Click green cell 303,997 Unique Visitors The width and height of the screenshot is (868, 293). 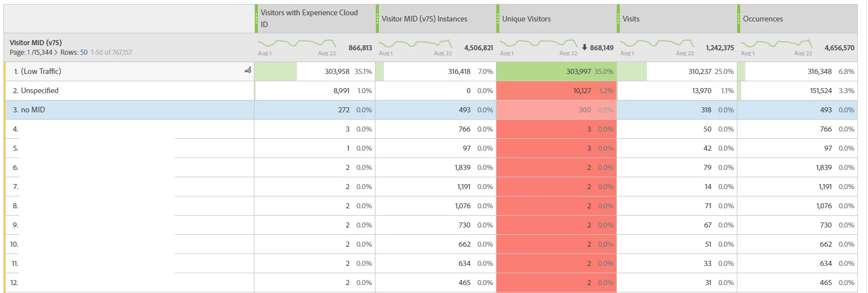click(556, 72)
